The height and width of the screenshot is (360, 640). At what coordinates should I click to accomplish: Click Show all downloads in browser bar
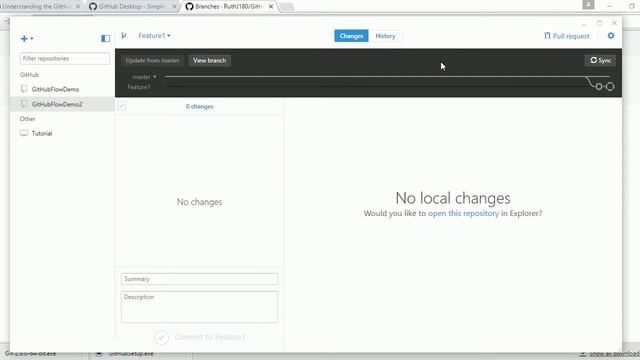tap(610, 354)
